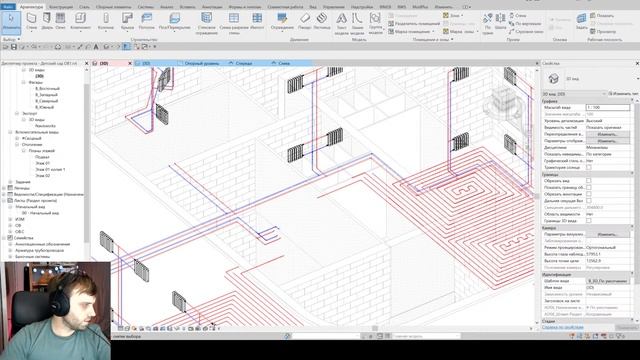Screen dimensions: 640x360
Task: Open the Справка по свойствам link
Action: [x=562, y=327]
